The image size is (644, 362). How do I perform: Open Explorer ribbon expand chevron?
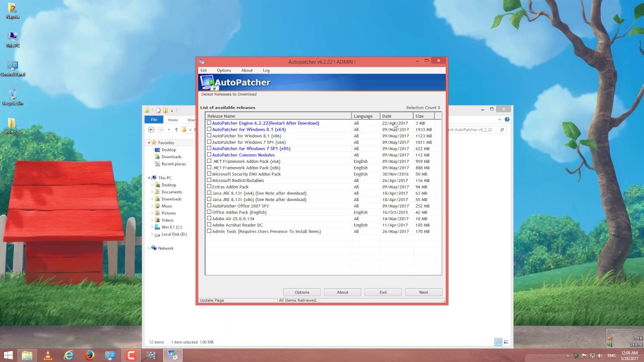click(500, 120)
